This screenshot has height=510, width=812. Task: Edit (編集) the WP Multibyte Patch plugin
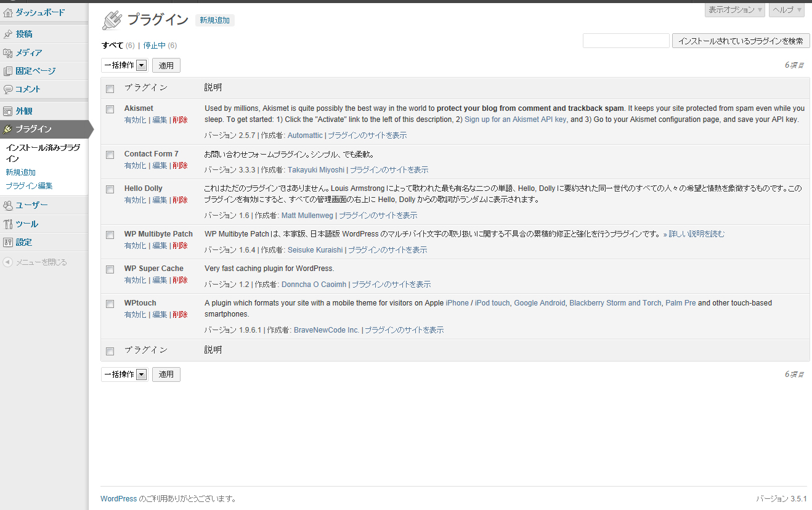(x=160, y=246)
